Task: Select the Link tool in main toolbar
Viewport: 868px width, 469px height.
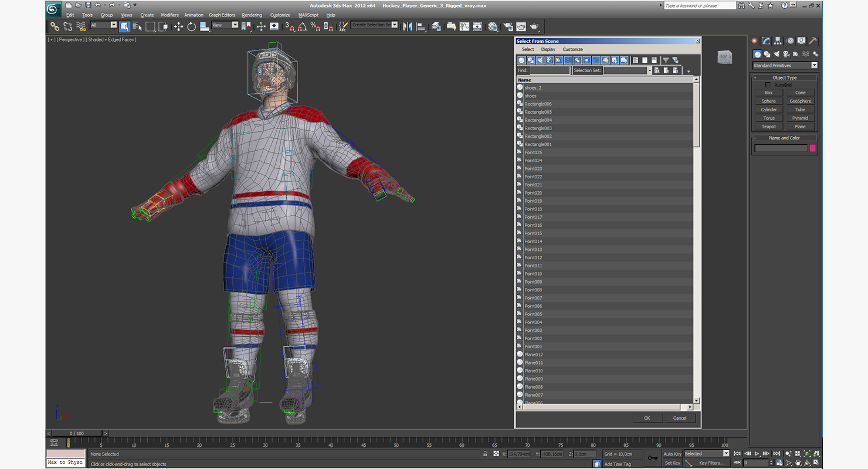Action: [x=55, y=26]
